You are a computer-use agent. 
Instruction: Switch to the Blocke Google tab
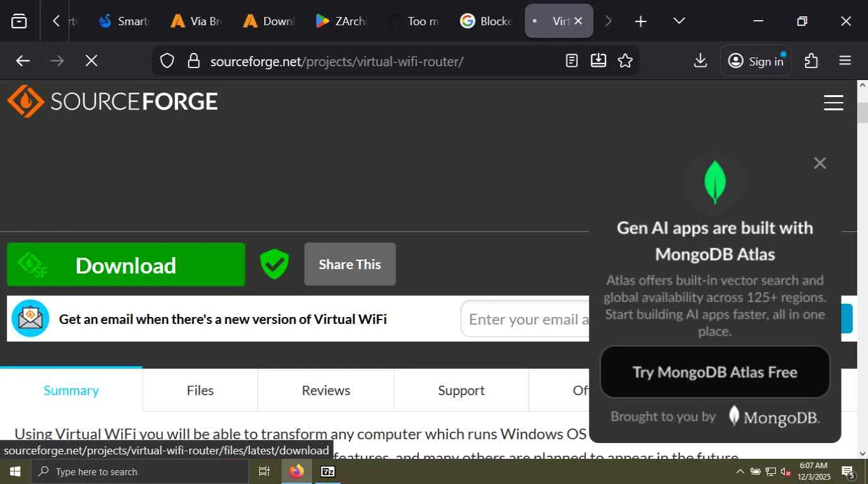coord(486,21)
